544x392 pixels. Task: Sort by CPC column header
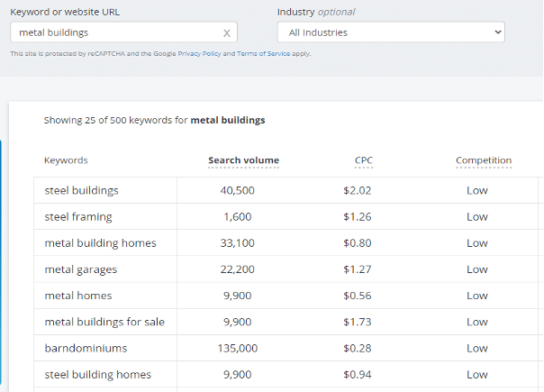click(363, 160)
